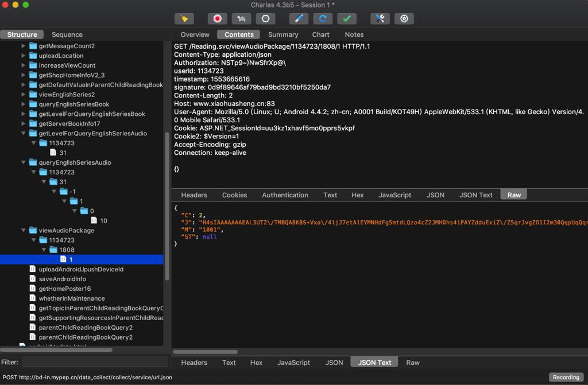Click the "ST": null JSON line
Screen dimensions: 588x385
coord(199,236)
